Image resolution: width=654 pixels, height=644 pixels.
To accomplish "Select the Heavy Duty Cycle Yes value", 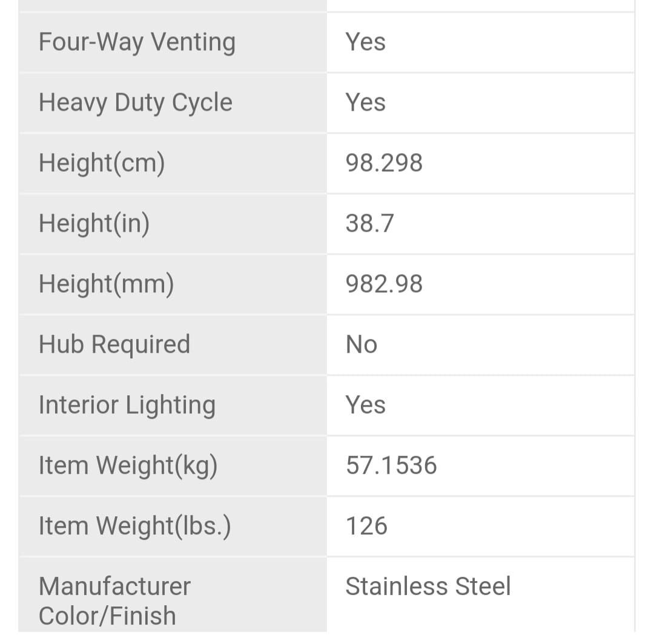I will pyautogui.click(x=365, y=103).
